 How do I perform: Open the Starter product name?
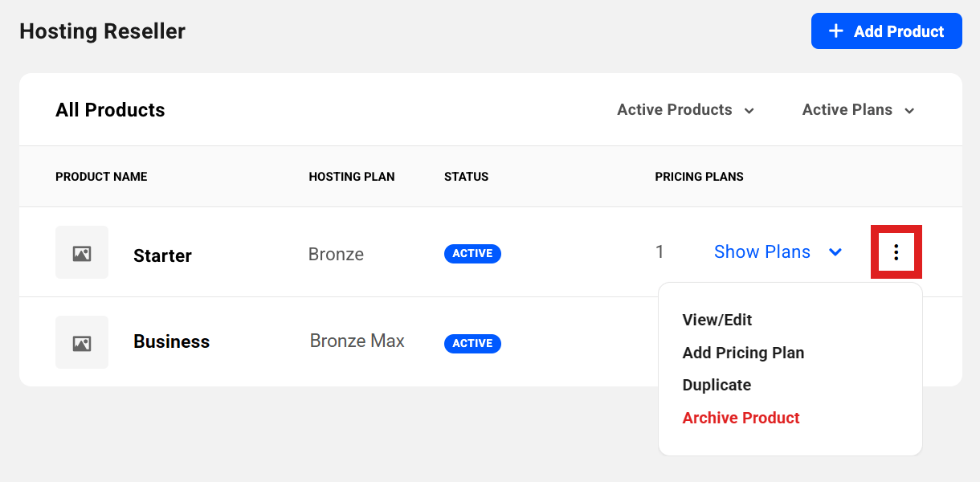[162, 256]
